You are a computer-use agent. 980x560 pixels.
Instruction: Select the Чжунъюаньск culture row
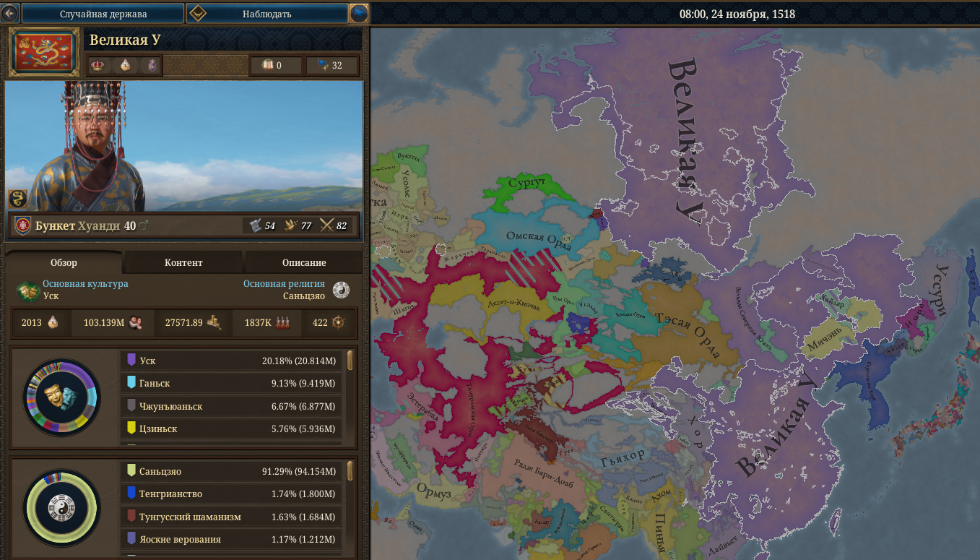click(233, 406)
